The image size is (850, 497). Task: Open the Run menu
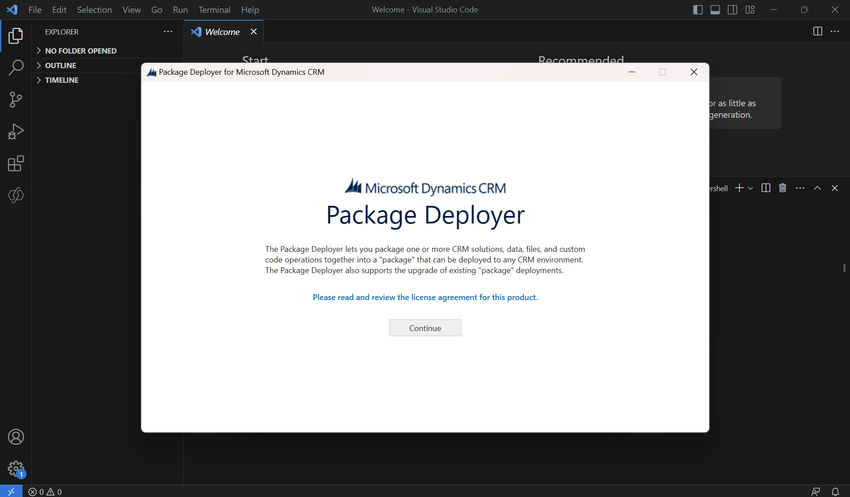180,10
